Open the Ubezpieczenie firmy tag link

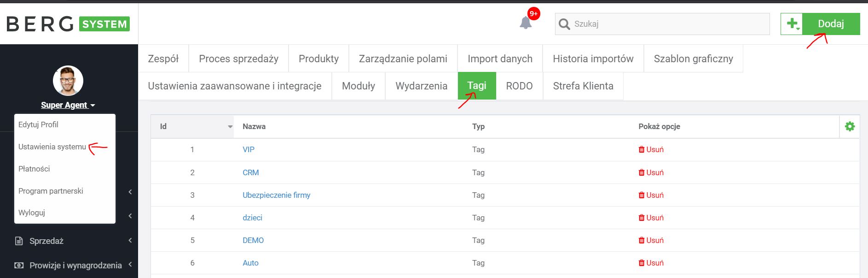tap(276, 195)
